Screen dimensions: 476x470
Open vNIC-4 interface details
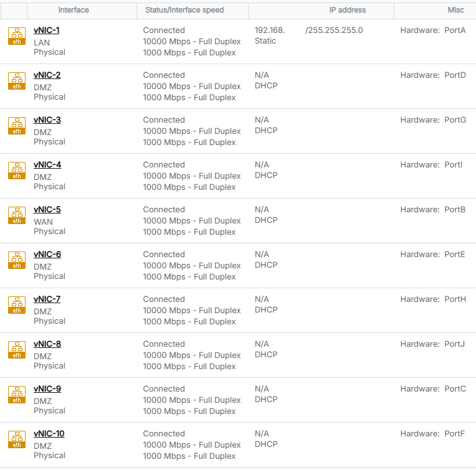[x=47, y=165]
